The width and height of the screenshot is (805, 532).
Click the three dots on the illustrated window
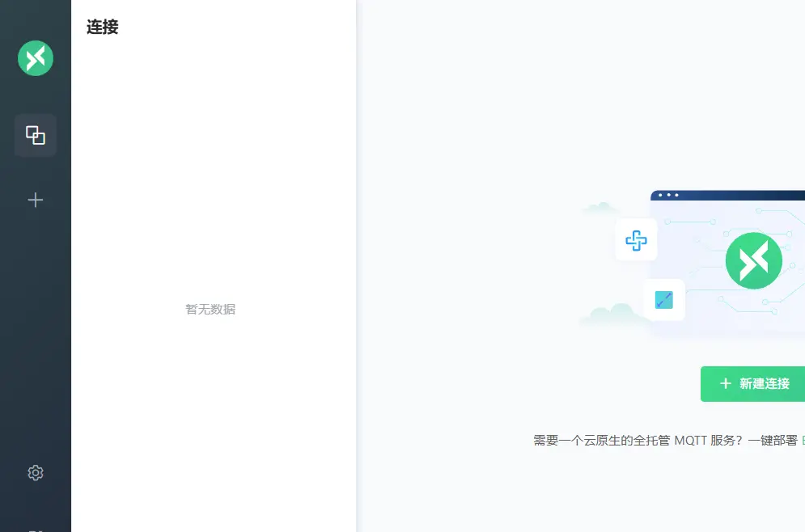(x=667, y=195)
